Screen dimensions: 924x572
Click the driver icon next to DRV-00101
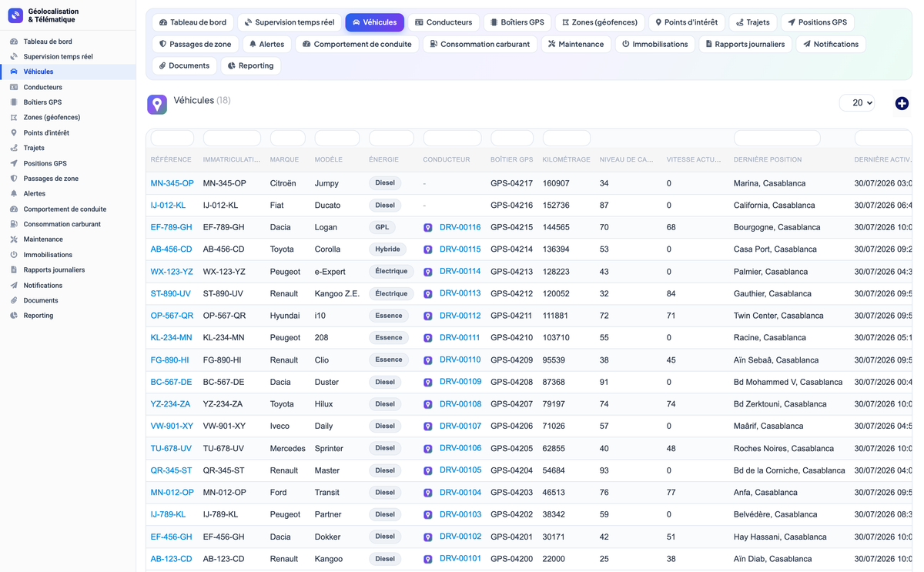[428, 559]
